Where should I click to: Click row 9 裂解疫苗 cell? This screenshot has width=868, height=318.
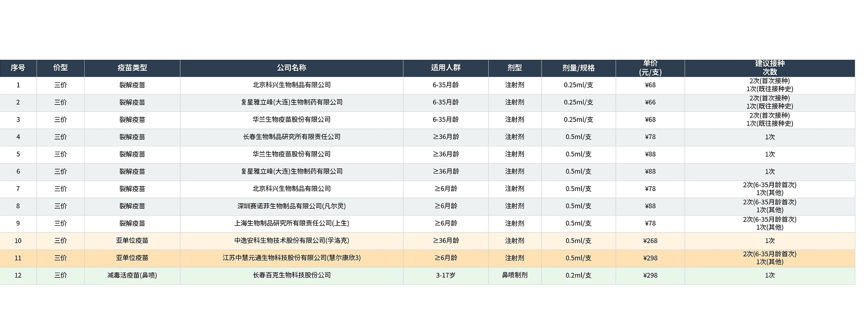pyautogui.click(x=132, y=223)
